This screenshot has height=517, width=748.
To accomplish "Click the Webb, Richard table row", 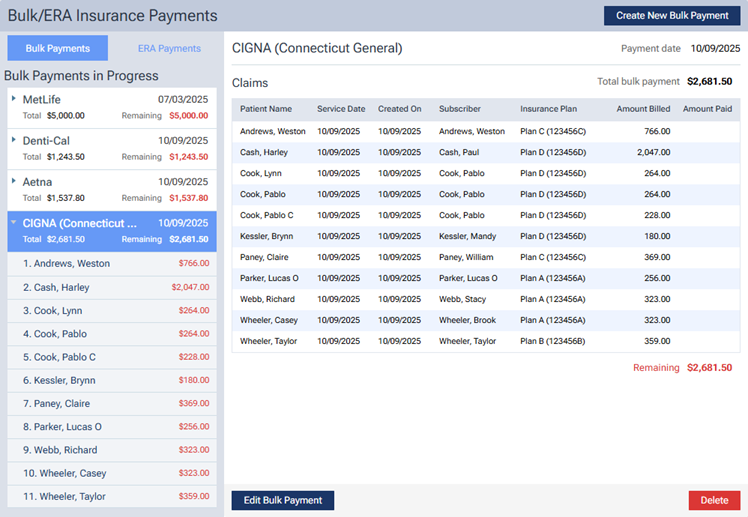I will pyautogui.click(x=486, y=299).
